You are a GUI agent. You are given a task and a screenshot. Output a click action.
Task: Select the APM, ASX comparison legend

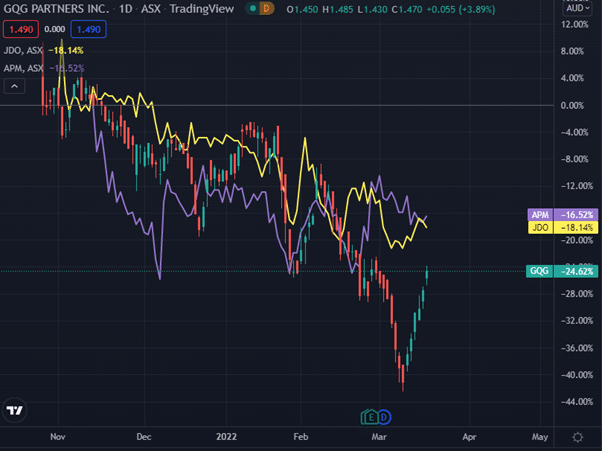23,68
